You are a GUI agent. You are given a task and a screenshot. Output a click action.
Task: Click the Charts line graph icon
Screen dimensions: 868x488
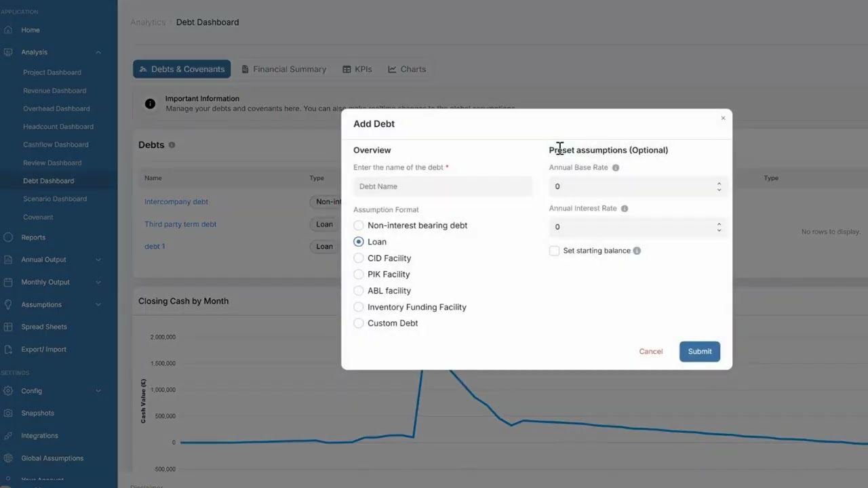click(x=392, y=69)
